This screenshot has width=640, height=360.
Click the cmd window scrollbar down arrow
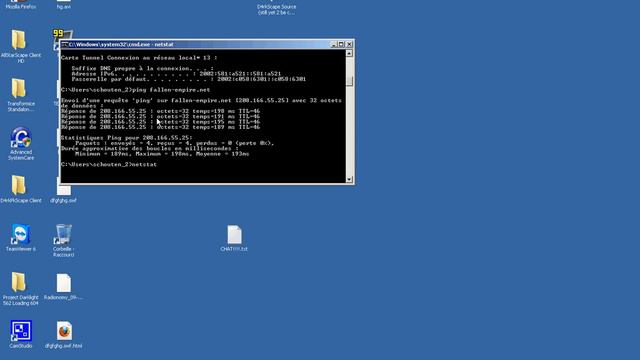pos(349,179)
